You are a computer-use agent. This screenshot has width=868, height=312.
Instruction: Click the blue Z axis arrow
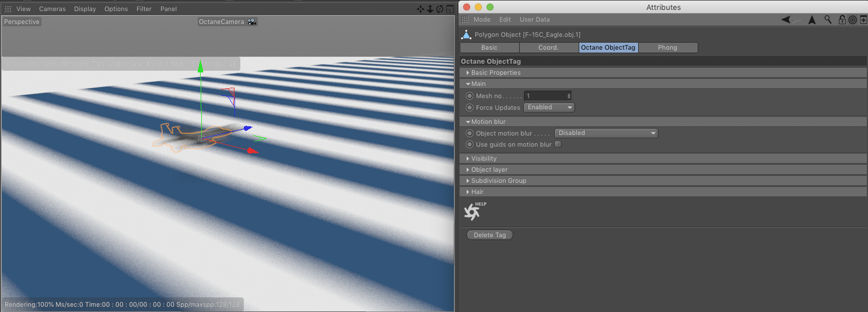coord(247,128)
